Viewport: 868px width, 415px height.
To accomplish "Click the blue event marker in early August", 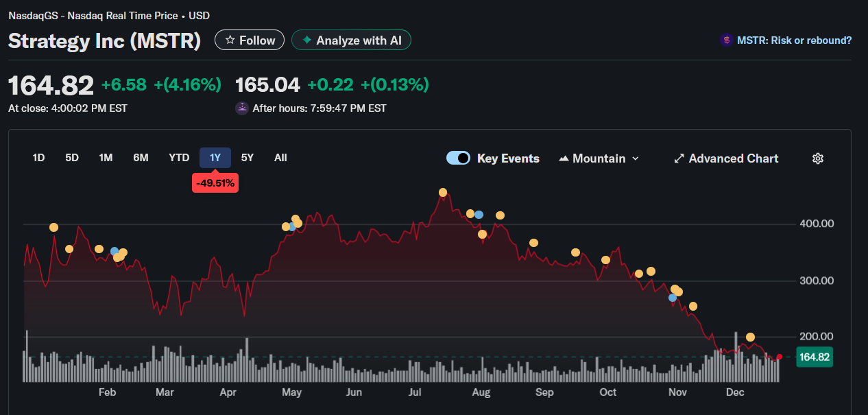I will [x=479, y=215].
